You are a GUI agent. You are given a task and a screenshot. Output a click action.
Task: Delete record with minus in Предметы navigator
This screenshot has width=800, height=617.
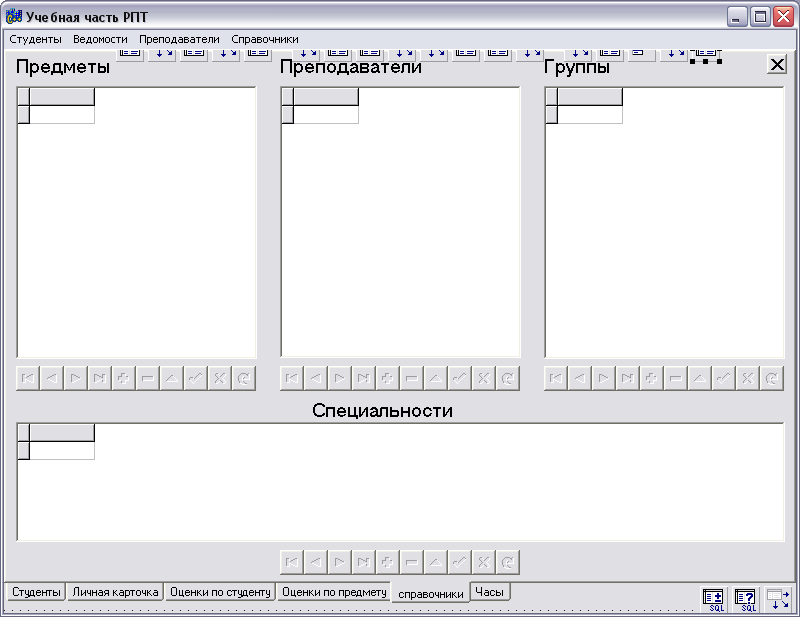tap(148, 379)
